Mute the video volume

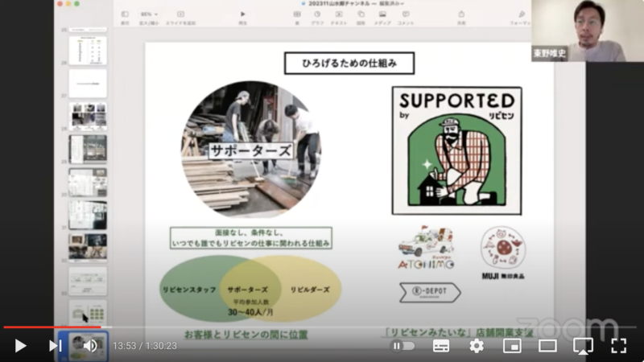coord(89,346)
